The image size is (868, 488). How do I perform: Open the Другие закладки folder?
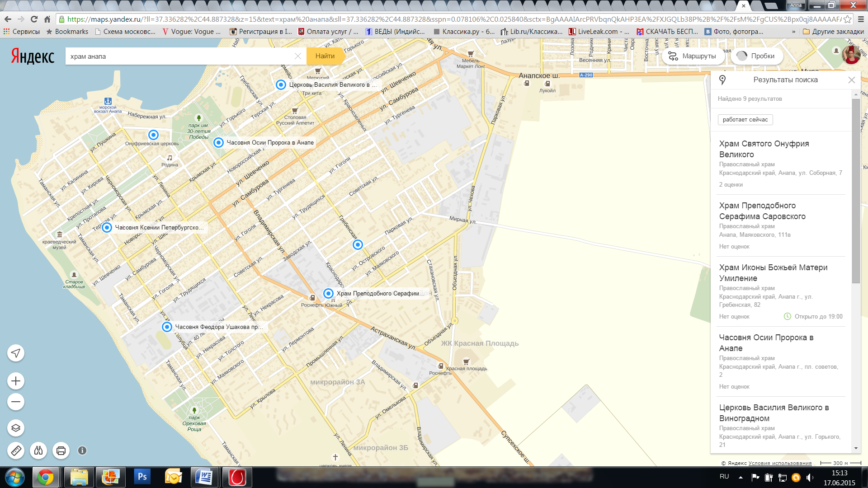click(833, 32)
